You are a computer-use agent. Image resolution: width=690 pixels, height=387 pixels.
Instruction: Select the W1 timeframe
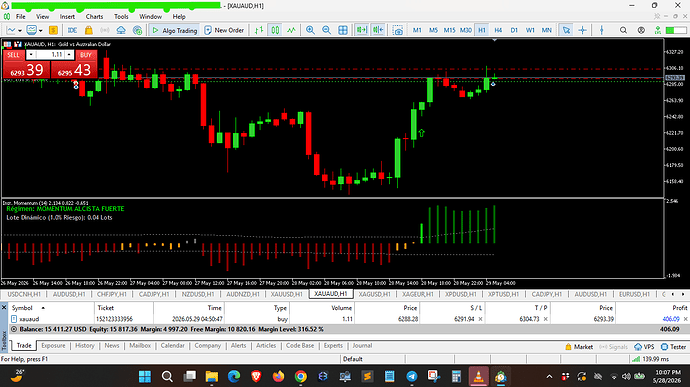pos(530,30)
